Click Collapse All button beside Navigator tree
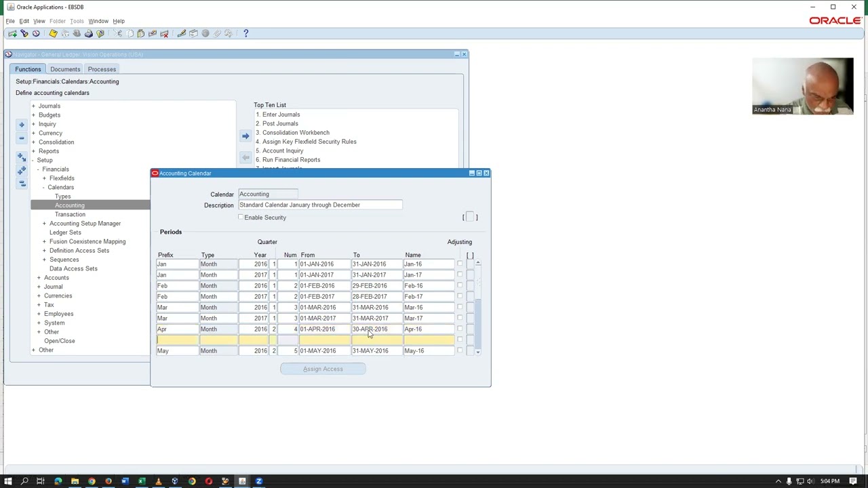 coord(22,183)
